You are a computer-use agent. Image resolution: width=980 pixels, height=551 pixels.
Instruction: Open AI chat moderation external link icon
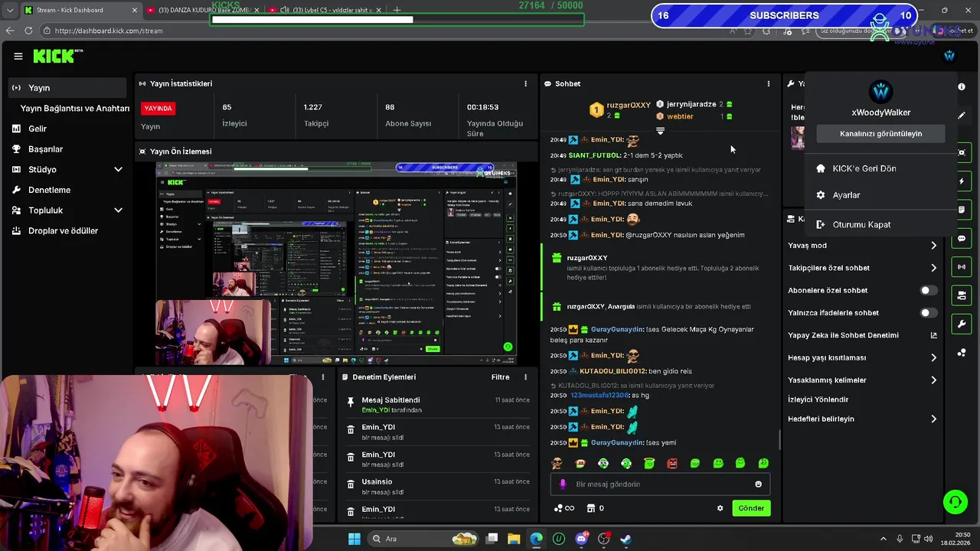pos(933,335)
